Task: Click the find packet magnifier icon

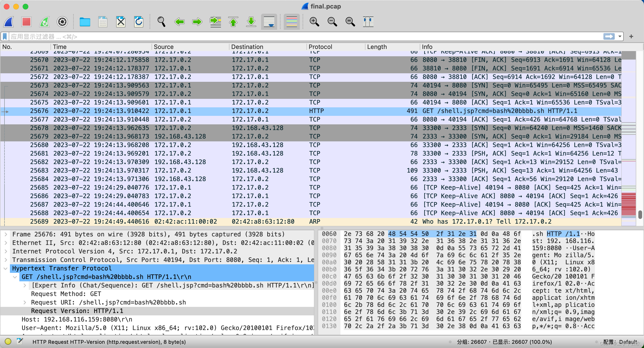Action: 161,22
